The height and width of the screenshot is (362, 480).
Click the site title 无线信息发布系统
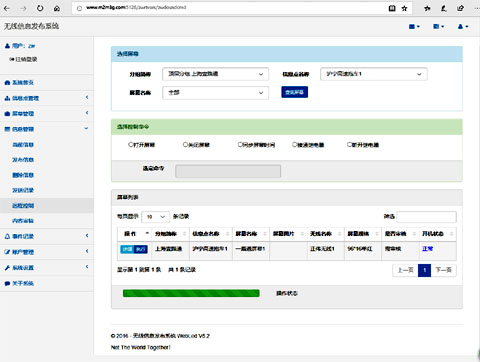point(31,26)
